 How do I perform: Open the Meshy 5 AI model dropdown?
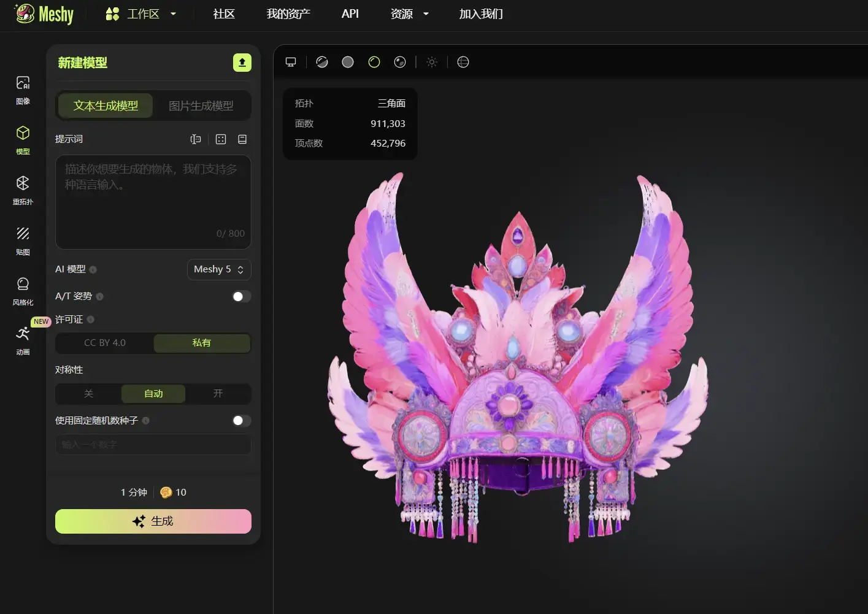[218, 269]
